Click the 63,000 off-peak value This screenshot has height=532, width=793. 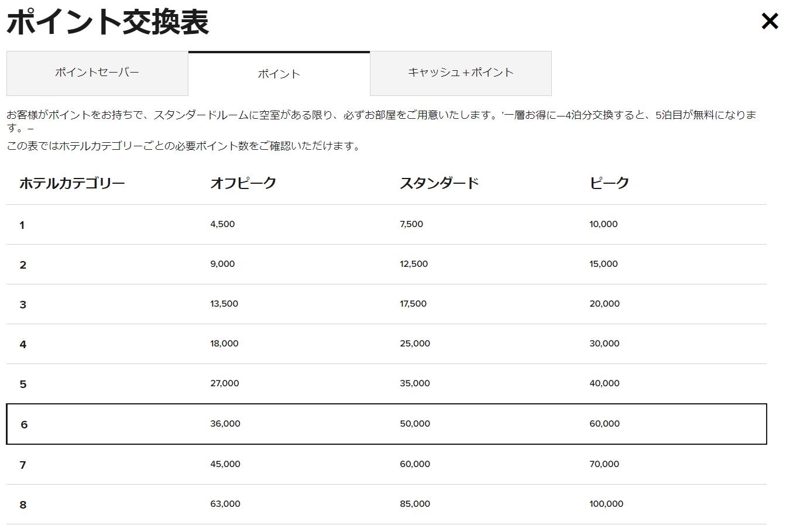[225, 504]
